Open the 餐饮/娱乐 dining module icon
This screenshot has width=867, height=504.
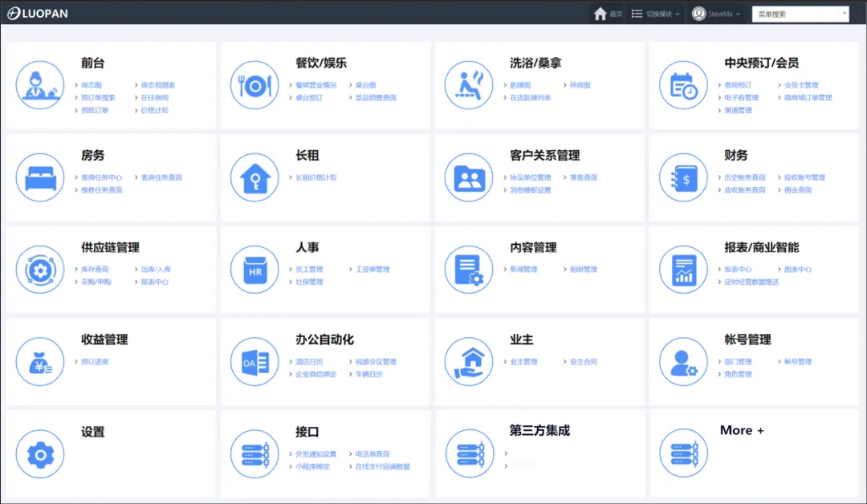coord(254,84)
